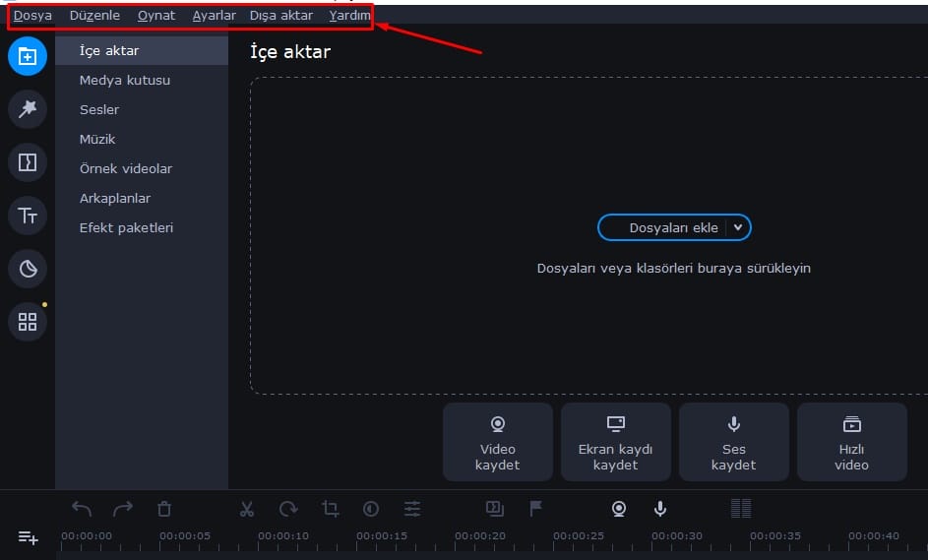Click the microphone icon in timeline toolbar
The image size is (928, 560).
660,509
